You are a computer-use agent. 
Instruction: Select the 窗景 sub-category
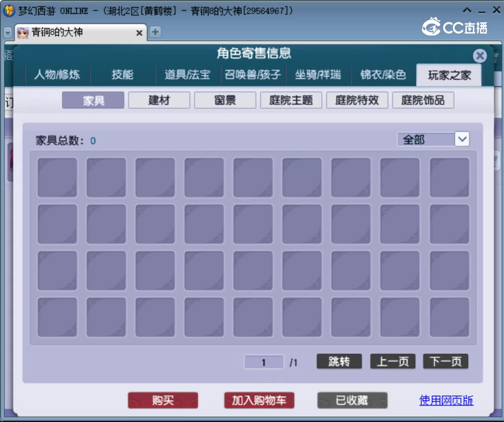coord(225,100)
